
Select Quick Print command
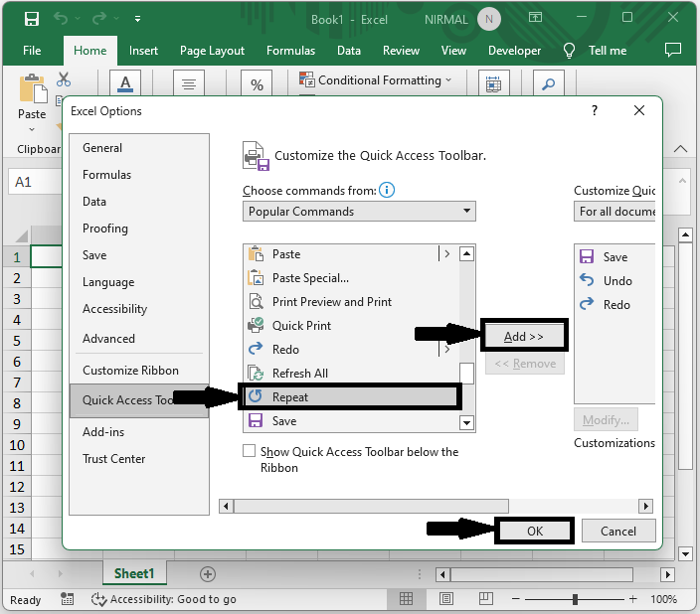click(x=351, y=326)
